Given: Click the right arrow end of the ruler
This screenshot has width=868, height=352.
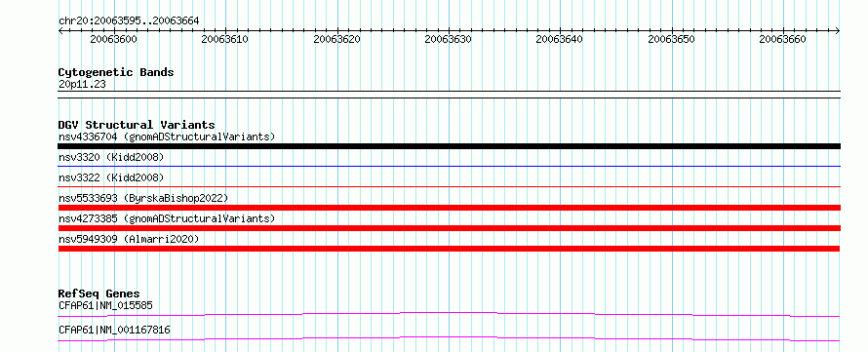Looking at the screenshot, I should tap(838, 31).
